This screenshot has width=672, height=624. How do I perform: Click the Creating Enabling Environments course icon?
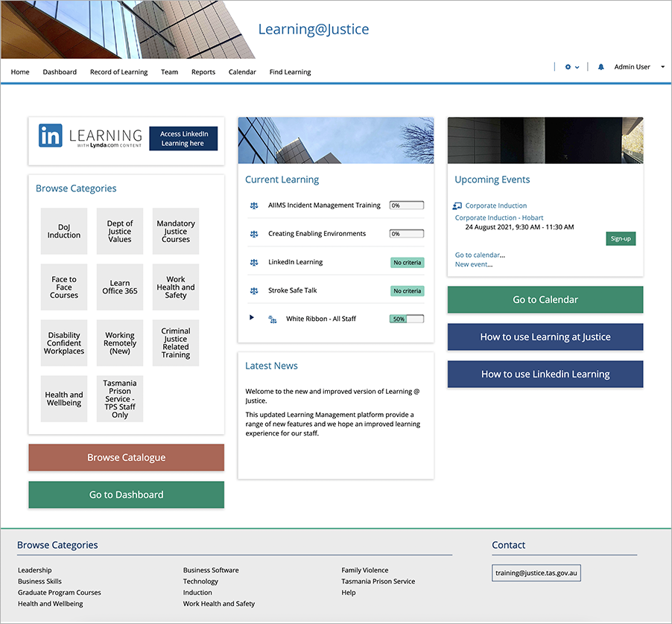pos(254,234)
